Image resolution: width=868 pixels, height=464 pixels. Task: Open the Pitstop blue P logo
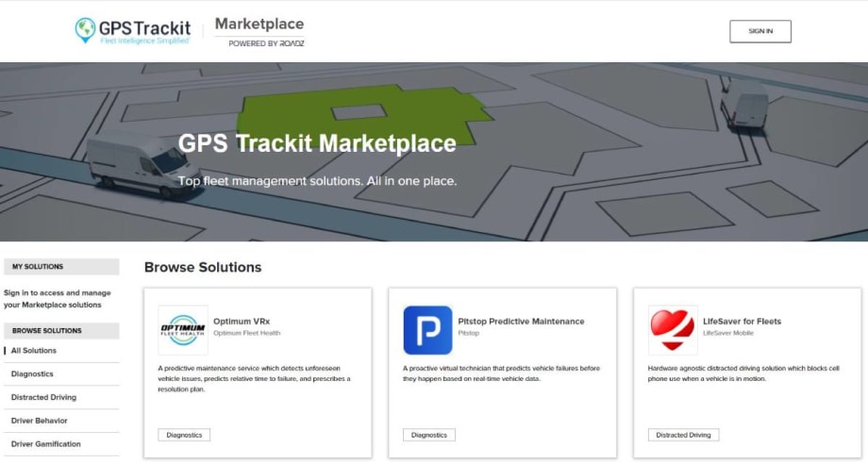click(427, 330)
